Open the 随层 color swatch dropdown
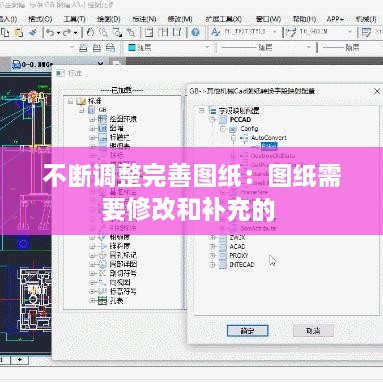Viewport: 383px width, 383px height. coord(169,48)
